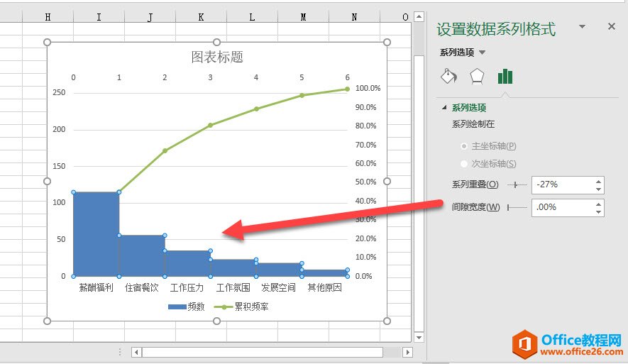Click the top-left chart resize handle
This screenshot has height=364, width=628.
click(x=48, y=43)
